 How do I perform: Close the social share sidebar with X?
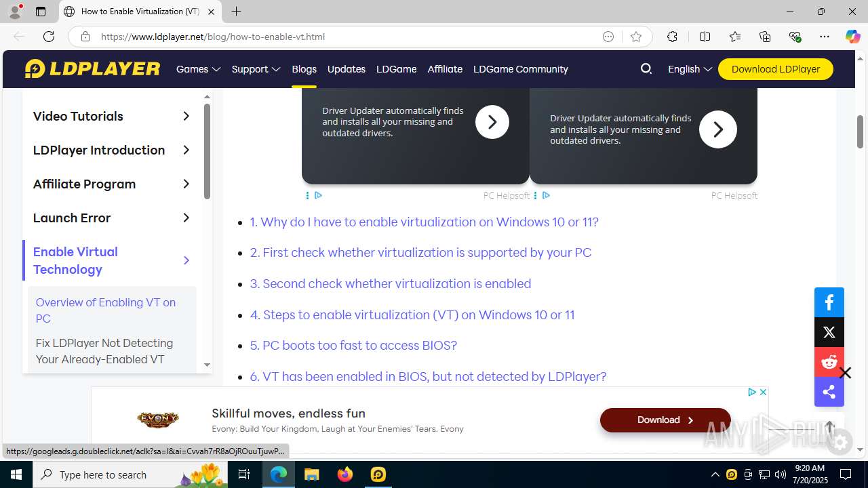coord(845,373)
